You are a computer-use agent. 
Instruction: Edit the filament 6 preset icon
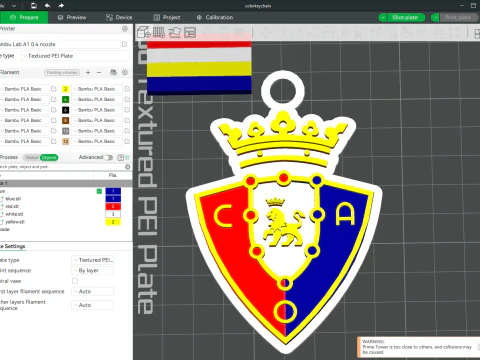127,110
